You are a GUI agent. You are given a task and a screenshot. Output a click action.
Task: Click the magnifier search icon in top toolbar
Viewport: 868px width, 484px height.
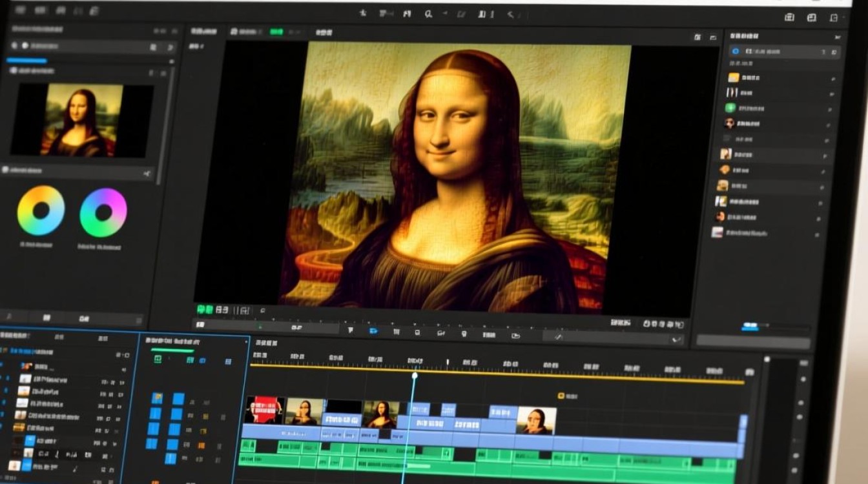[x=428, y=14]
